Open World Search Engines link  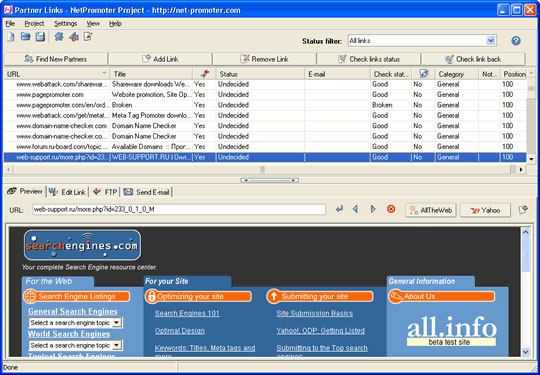[x=69, y=334]
